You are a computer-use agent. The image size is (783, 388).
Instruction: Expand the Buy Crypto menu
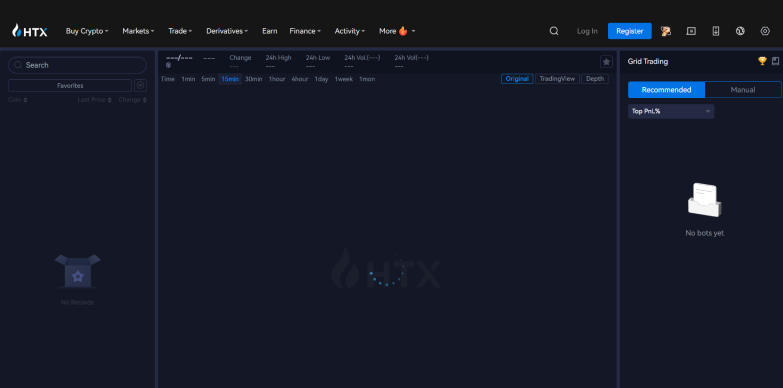click(87, 31)
